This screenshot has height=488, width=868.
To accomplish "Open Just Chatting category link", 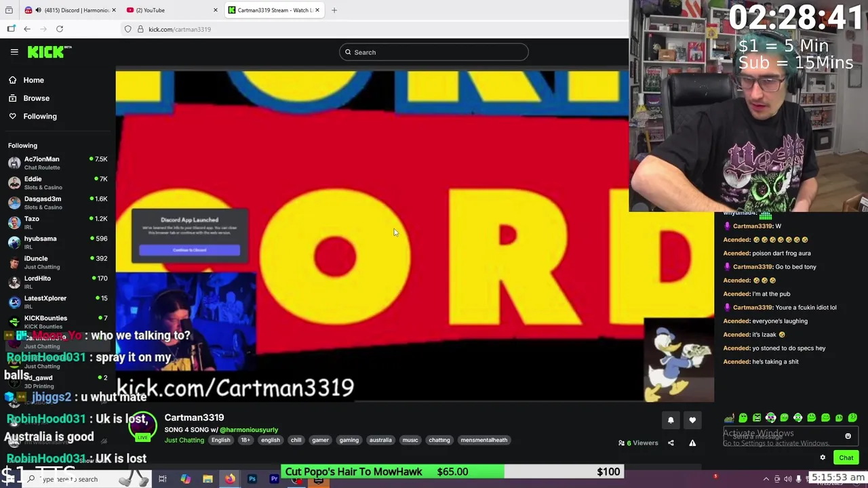I will click(184, 441).
